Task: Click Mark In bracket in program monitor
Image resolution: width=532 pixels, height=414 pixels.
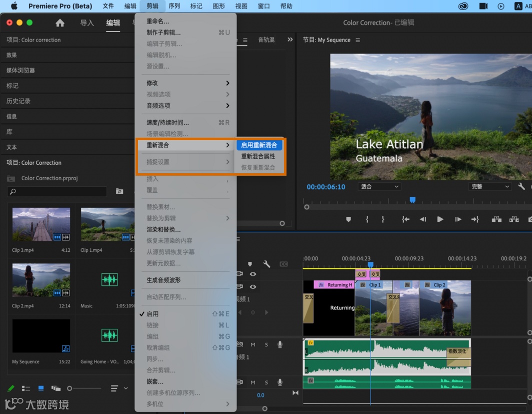Action: tap(367, 219)
